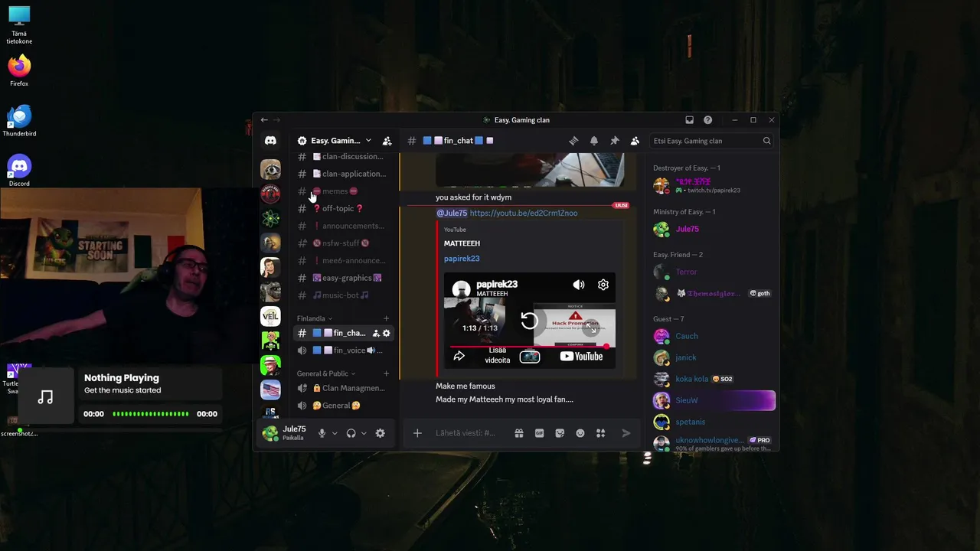980x551 pixels.
Task: Open the music-bot channel
Action: click(x=343, y=295)
